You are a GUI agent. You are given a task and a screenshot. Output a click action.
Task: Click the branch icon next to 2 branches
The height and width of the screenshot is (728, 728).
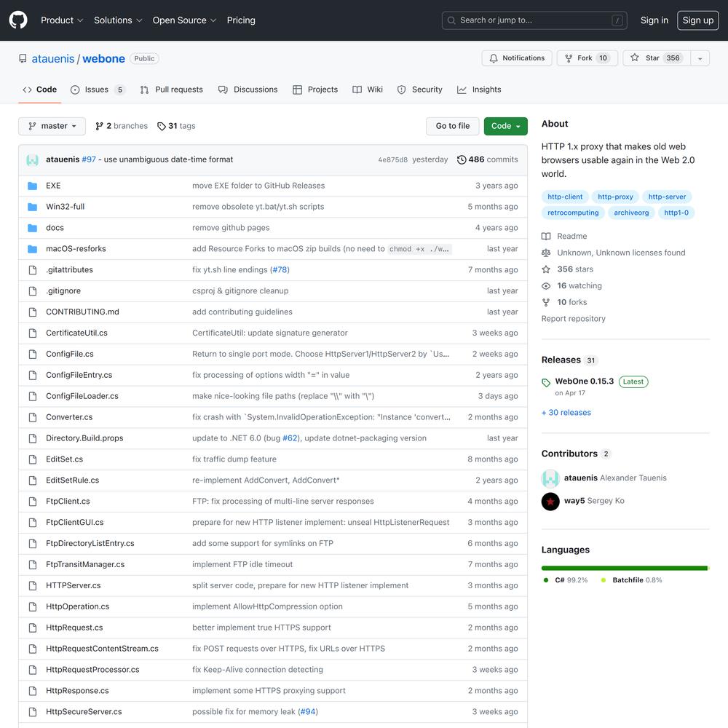(x=99, y=126)
